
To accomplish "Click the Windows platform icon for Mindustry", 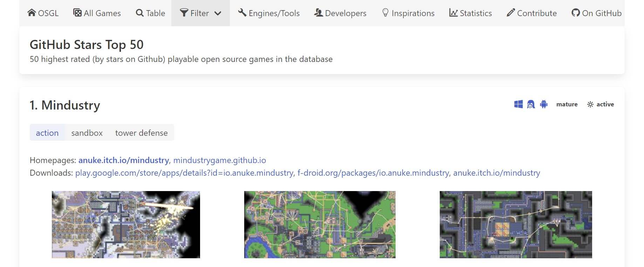I will (x=519, y=104).
